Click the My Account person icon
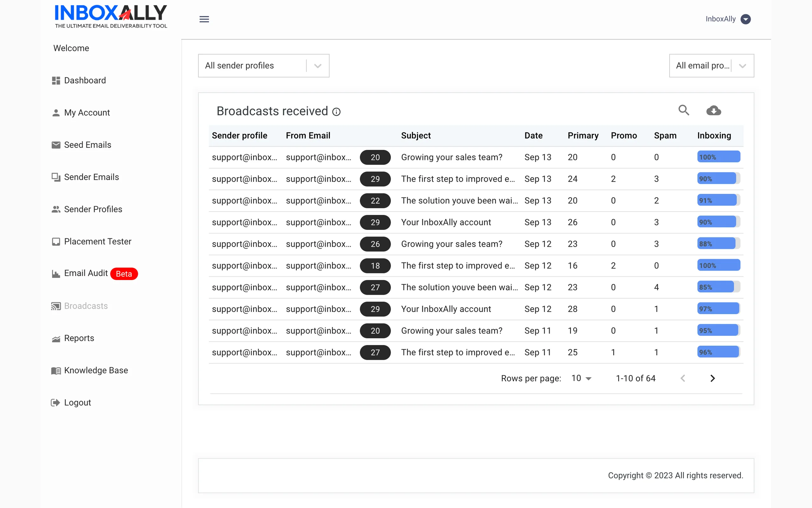812x508 pixels. [x=56, y=113]
